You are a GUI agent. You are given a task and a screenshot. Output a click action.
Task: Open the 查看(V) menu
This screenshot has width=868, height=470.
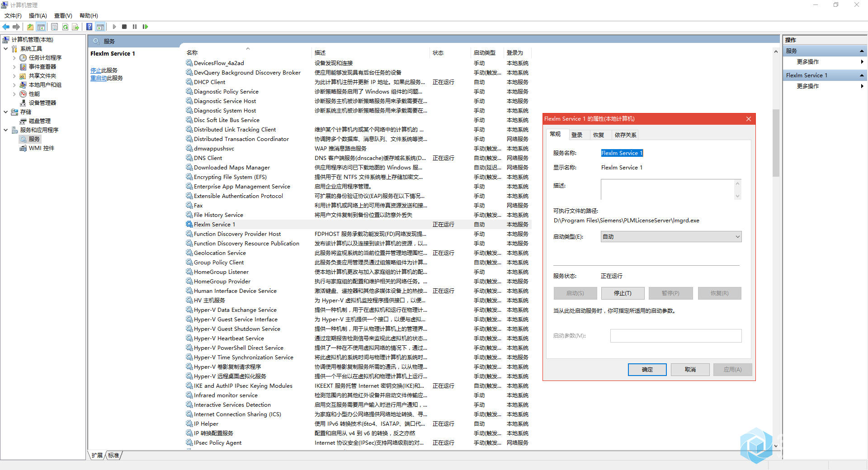(63, 16)
